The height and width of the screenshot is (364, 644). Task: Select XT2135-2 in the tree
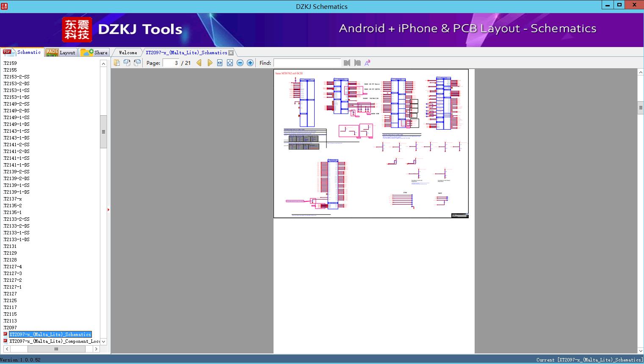click(12, 206)
